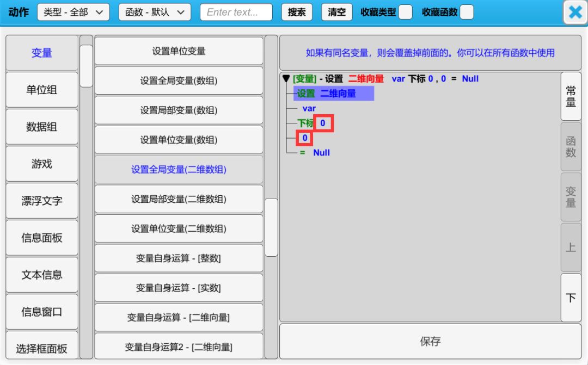The width and height of the screenshot is (588, 365).
Task: Open the 函数 - 默认 dropdown
Action: tap(155, 12)
